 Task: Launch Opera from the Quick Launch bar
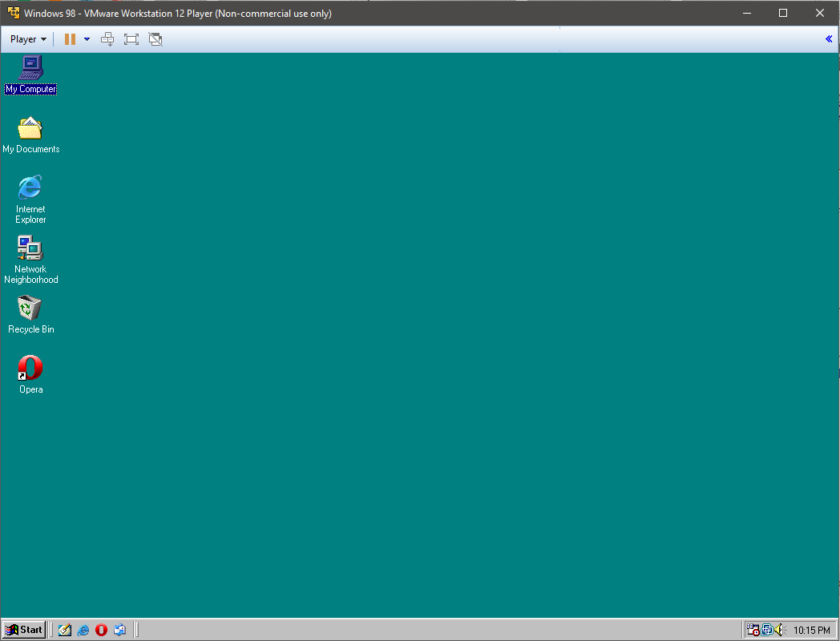coord(101,630)
